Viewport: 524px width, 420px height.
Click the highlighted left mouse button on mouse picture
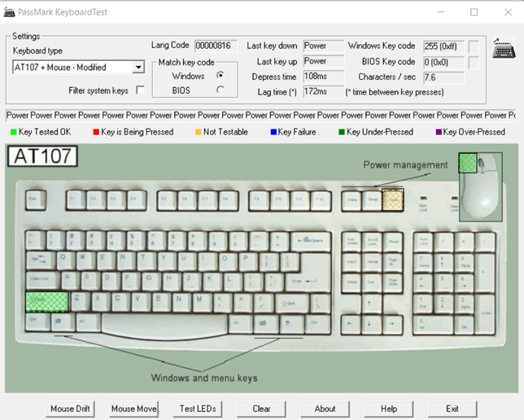coord(468,163)
